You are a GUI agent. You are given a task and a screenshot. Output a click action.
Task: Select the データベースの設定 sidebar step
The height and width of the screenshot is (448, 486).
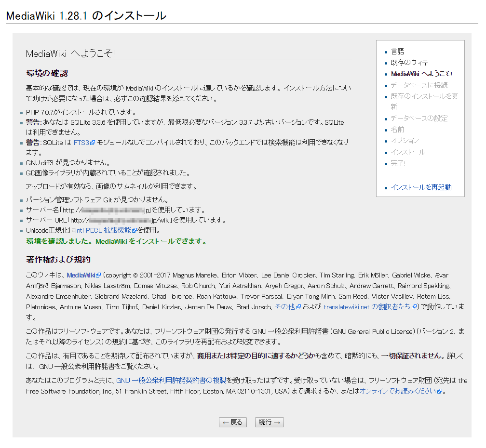coord(419,119)
